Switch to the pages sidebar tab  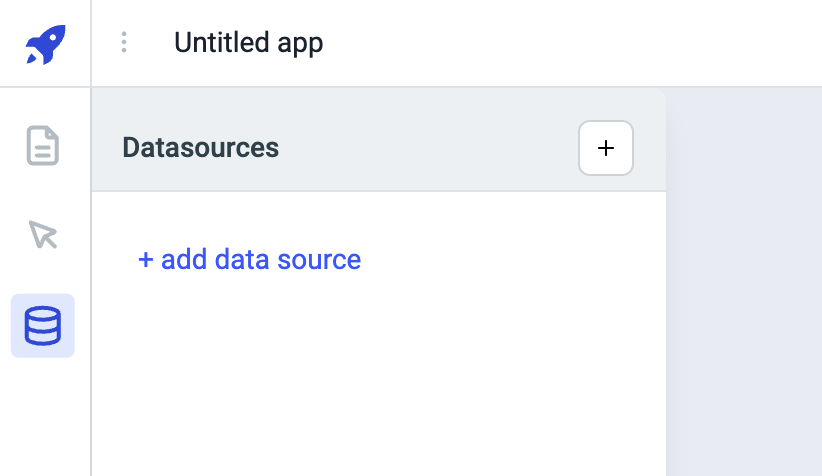pos(42,146)
